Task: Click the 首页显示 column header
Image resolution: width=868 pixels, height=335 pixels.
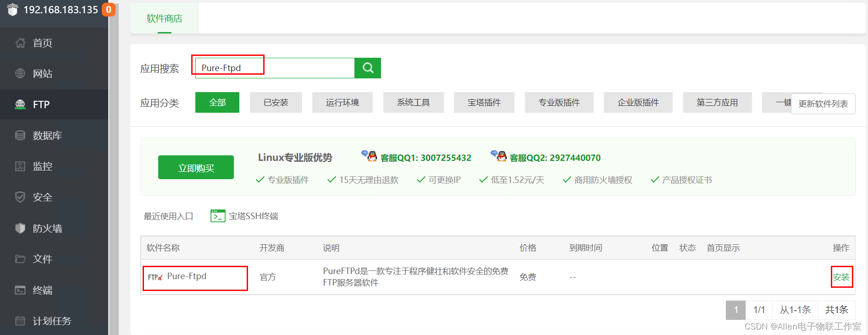Action: tap(723, 248)
